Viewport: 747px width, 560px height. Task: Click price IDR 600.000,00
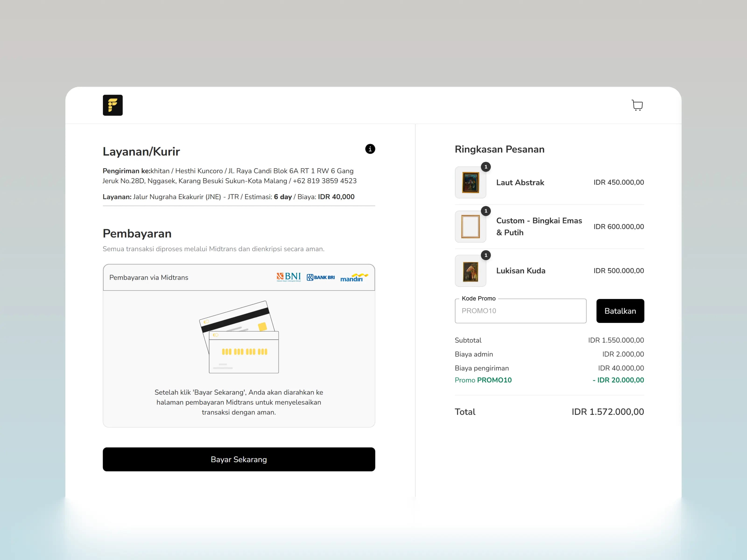(x=619, y=227)
